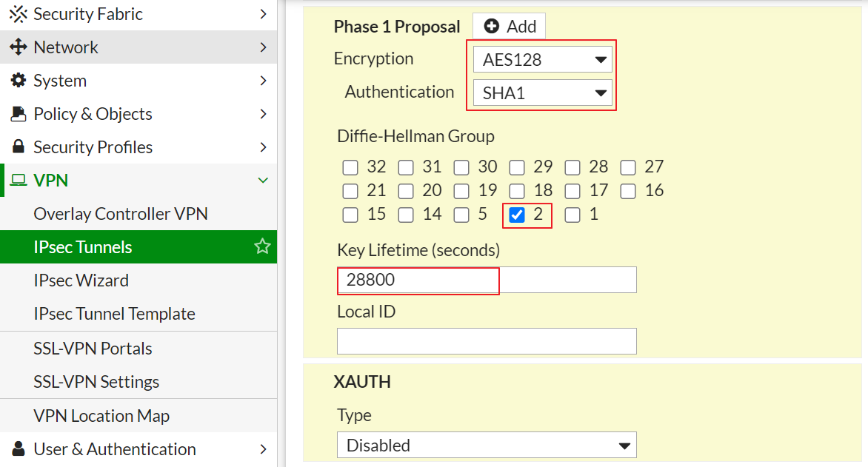
Task: Uncheck Diffie-Hellman group 2
Action: coord(517,215)
